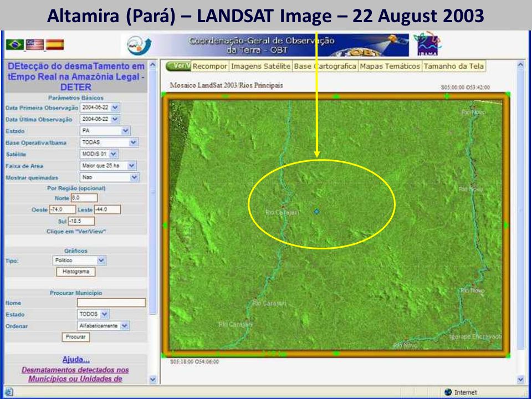532x399 pixels.
Task: Pan map with left edge green handle
Action: point(165,225)
